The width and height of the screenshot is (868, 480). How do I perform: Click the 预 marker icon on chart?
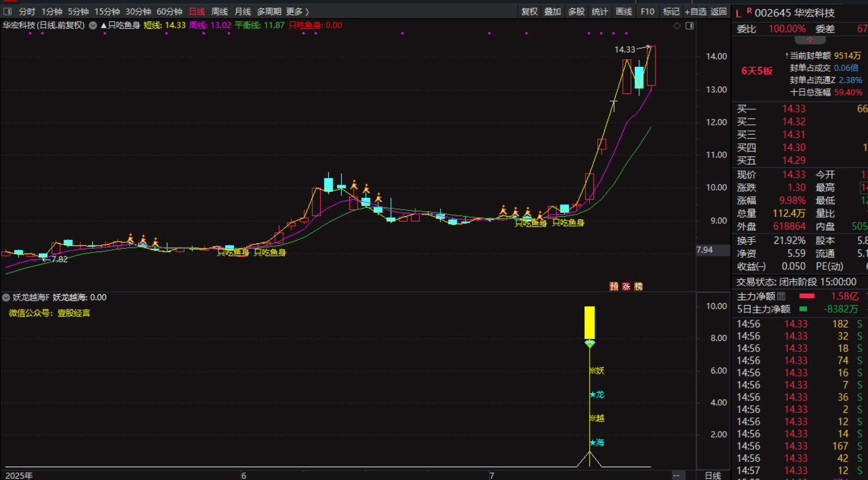click(614, 287)
